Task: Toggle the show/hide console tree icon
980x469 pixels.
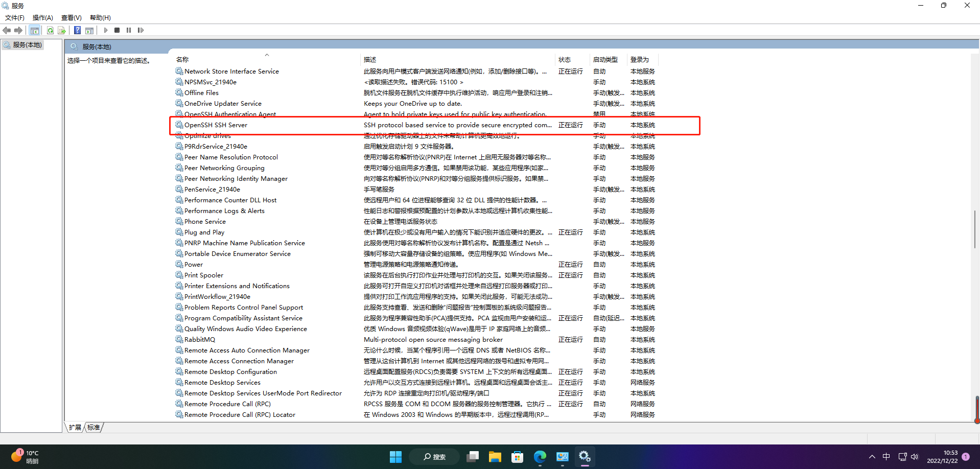Action: 34,30
